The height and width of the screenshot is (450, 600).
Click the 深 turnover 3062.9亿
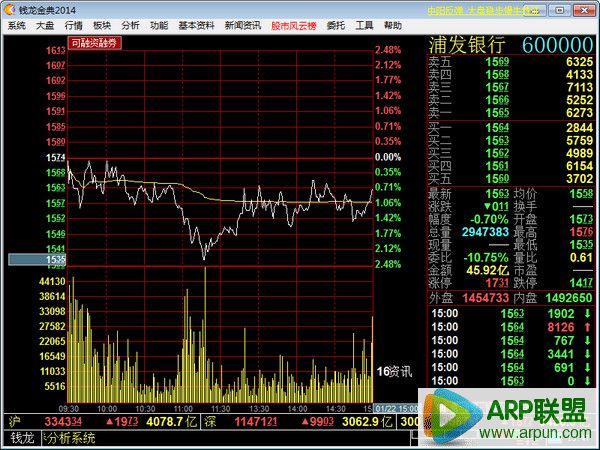click(367, 422)
